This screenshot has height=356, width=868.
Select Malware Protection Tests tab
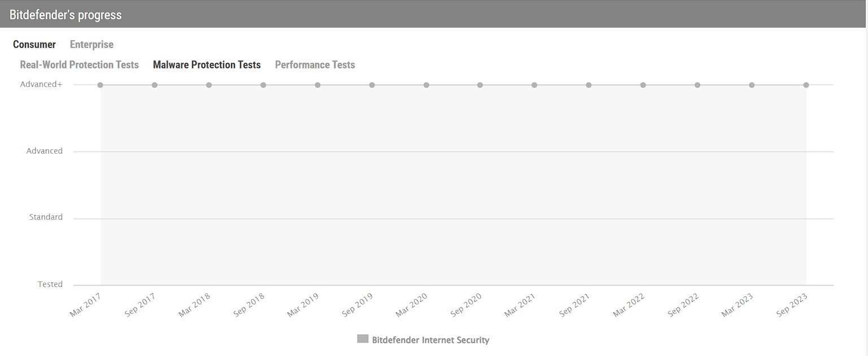click(207, 65)
